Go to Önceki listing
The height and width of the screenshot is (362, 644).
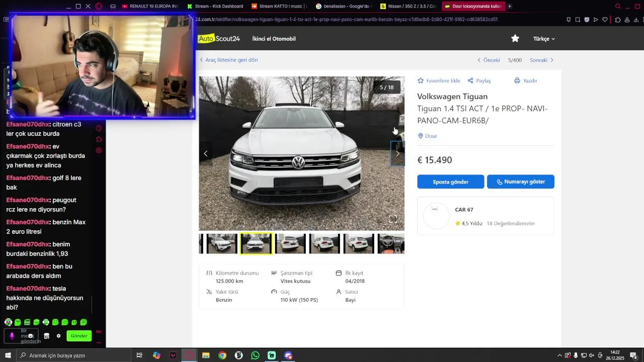pyautogui.click(x=489, y=60)
